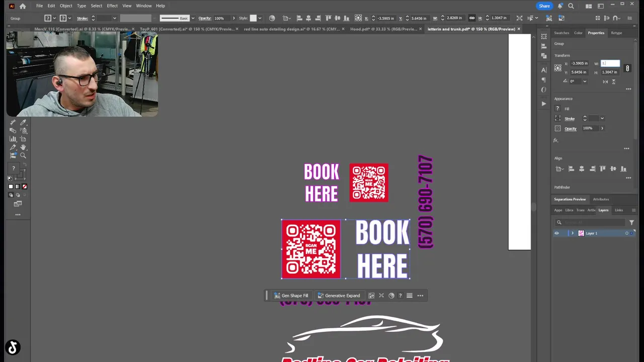Viewport: 644px width, 362px height.
Task: Click the fx effects icon
Action: pos(556,141)
